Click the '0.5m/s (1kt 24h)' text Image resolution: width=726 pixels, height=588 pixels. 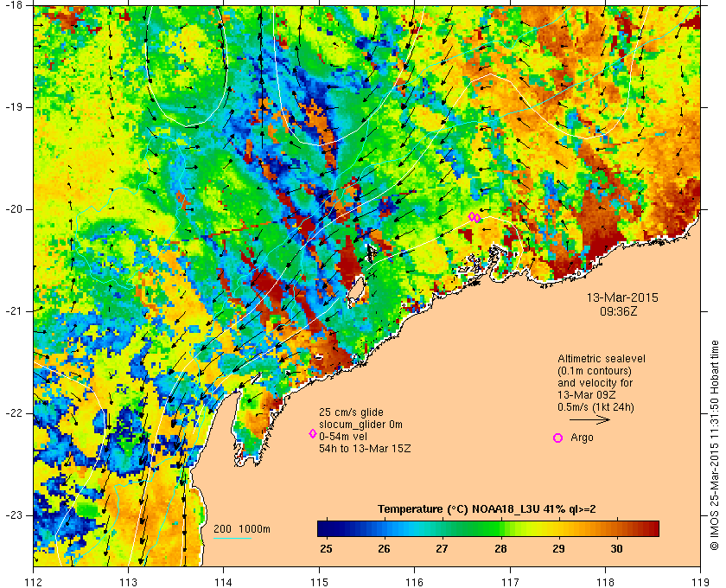pyautogui.click(x=595, y=407)
